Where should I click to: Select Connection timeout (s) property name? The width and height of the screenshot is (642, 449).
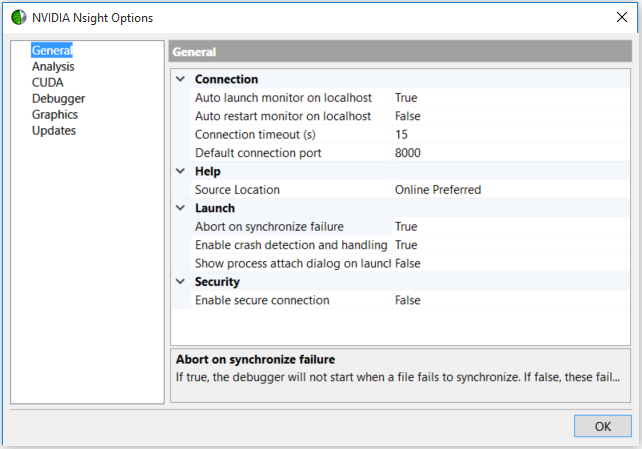(x=255, y=134)
